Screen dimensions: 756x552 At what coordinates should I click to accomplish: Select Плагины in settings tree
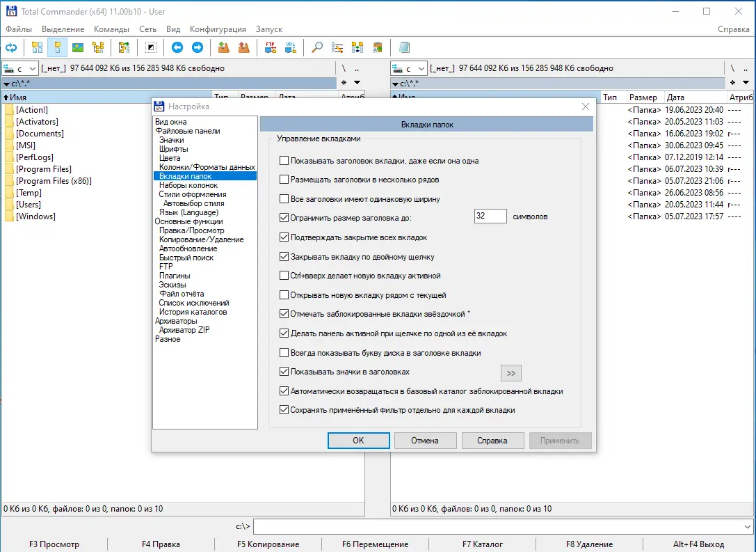[x=175, y=276]
